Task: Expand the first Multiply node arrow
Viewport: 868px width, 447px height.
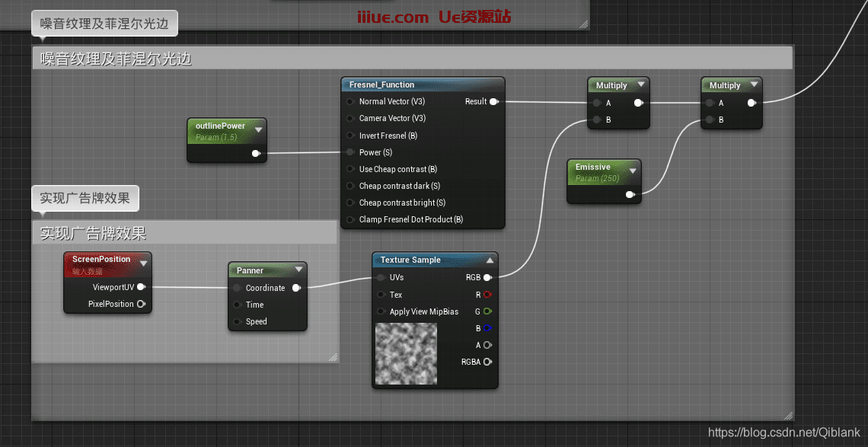Action: point(641,85)
